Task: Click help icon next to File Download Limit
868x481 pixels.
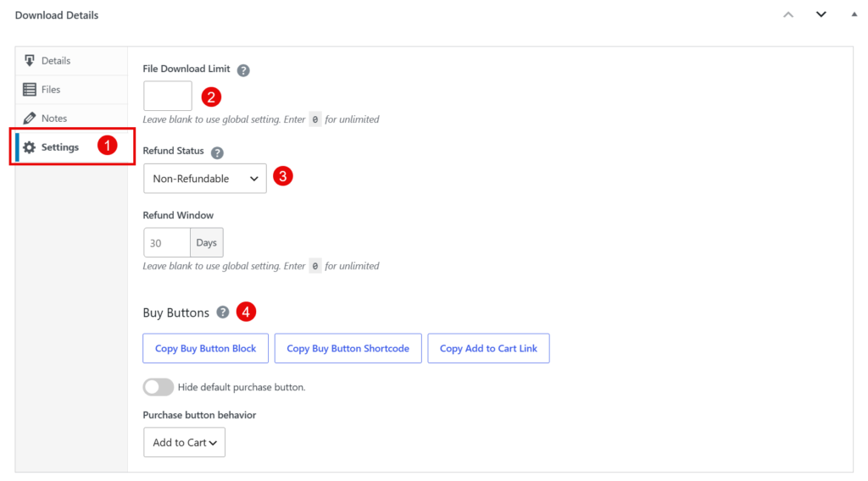Action: [x=243, y=70]
